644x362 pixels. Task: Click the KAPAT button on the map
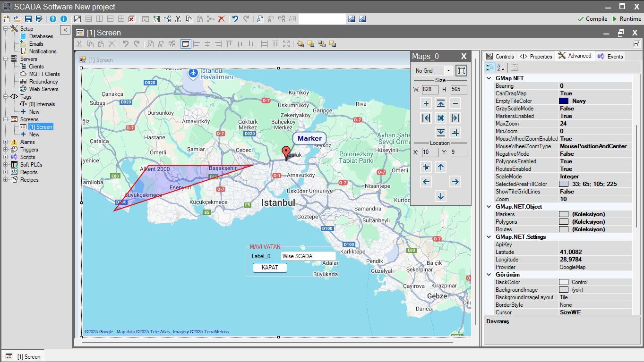coord(270,268)
